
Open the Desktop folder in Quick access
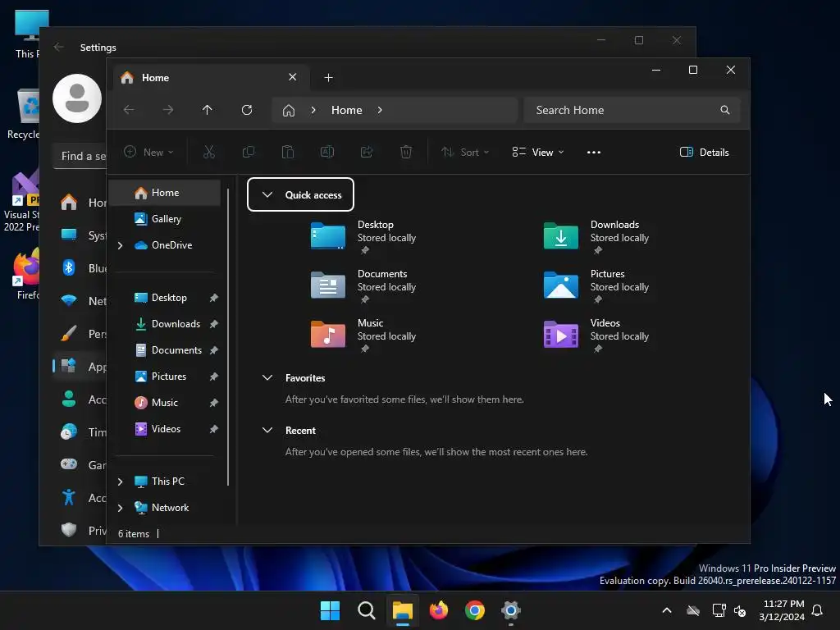click(x=363, y=237)
